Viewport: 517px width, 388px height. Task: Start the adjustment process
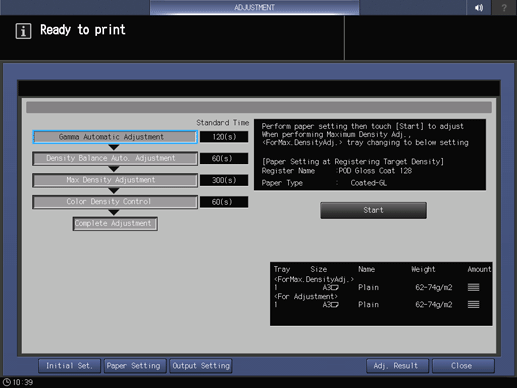[x=373, y=210]
